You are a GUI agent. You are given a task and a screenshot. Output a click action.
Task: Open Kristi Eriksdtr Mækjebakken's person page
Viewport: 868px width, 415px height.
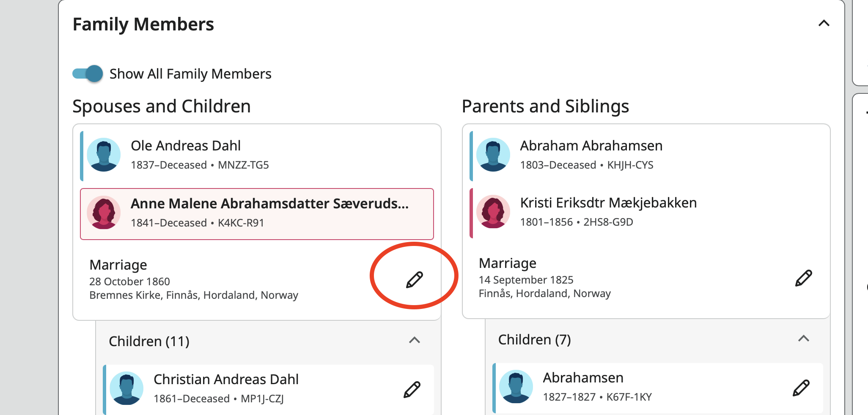[608, 203]
